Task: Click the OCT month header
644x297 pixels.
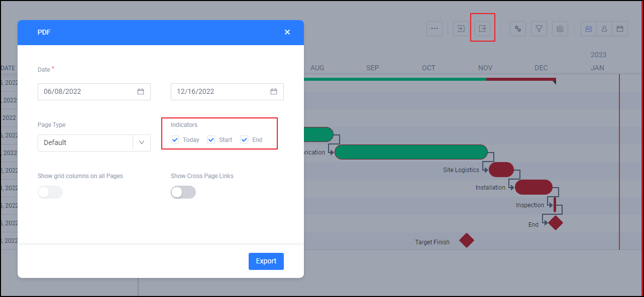Action: coord(428,68)
